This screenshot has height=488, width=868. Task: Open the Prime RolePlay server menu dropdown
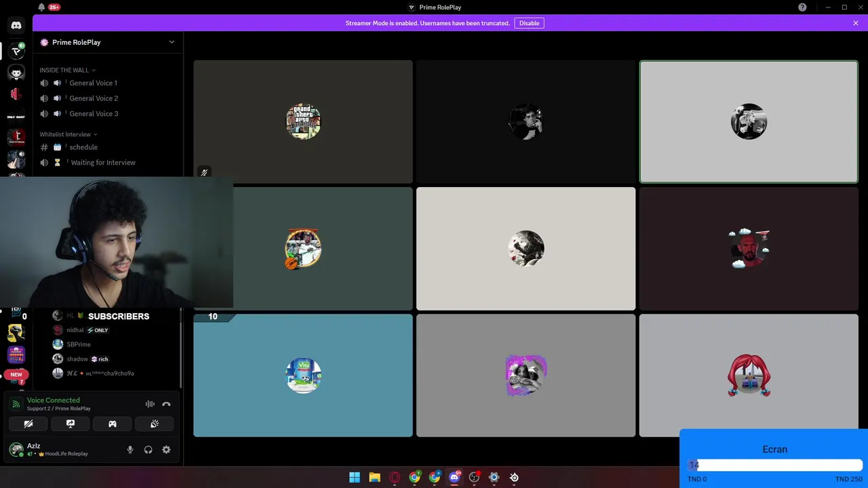point(172,42)
